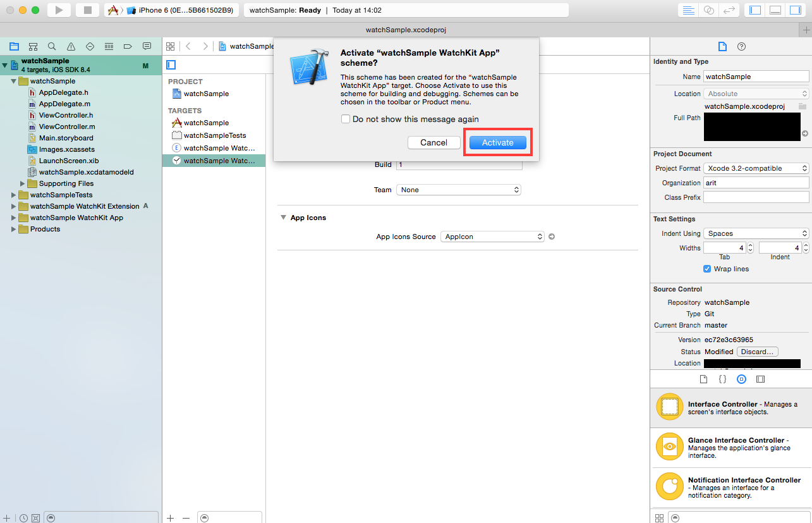Check Do not show this message again
The width and height of the screenshot is (812, 523).
(346, 119)
